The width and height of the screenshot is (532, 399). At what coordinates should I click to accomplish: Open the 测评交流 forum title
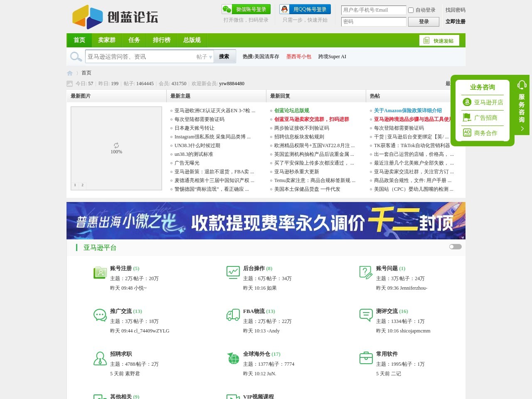click(387, 311)
